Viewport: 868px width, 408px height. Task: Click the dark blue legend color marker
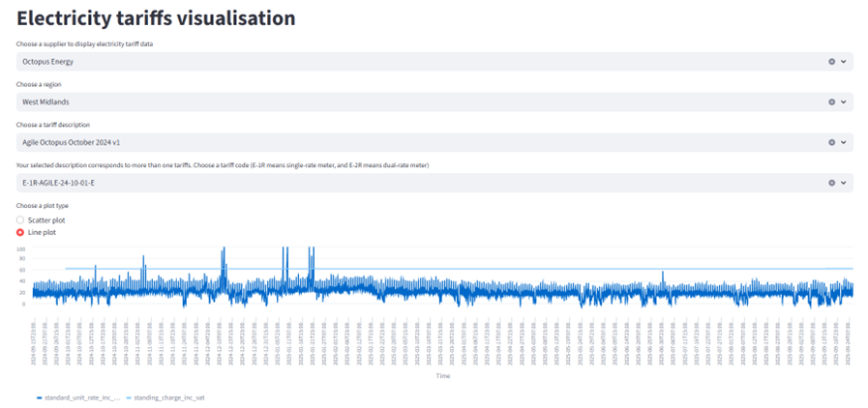tap(40, 397)
